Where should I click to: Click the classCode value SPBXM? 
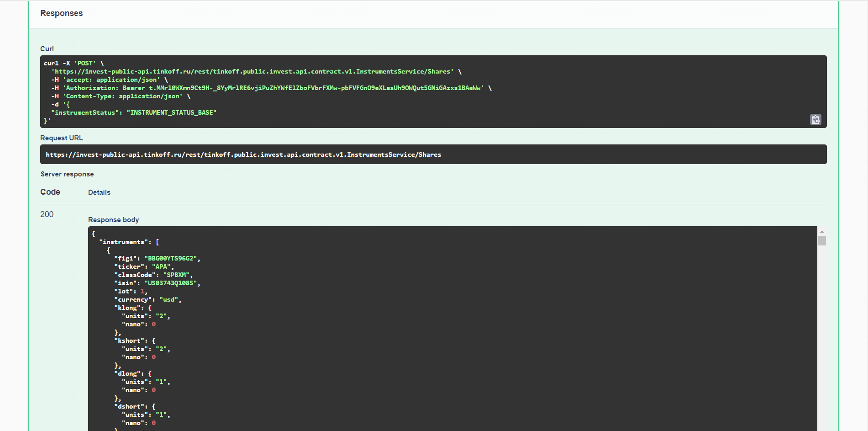pos(176,275)
